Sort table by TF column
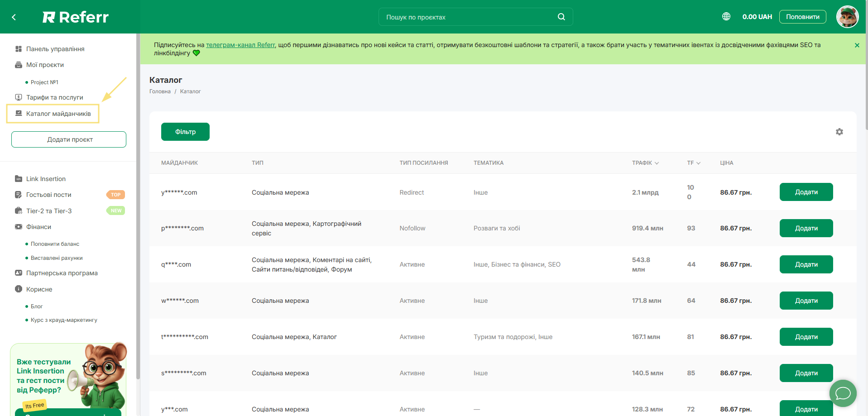This screenshot has height=416, width=868. (x=693, y=163)
